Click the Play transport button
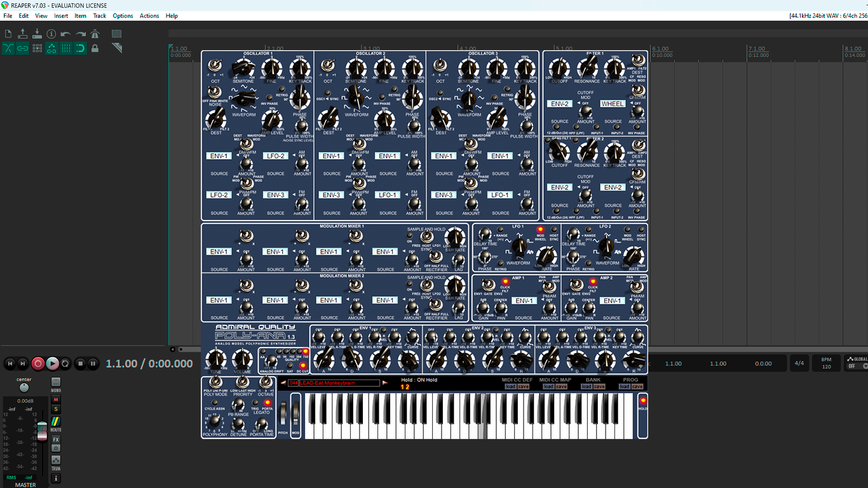 point(52,363)
